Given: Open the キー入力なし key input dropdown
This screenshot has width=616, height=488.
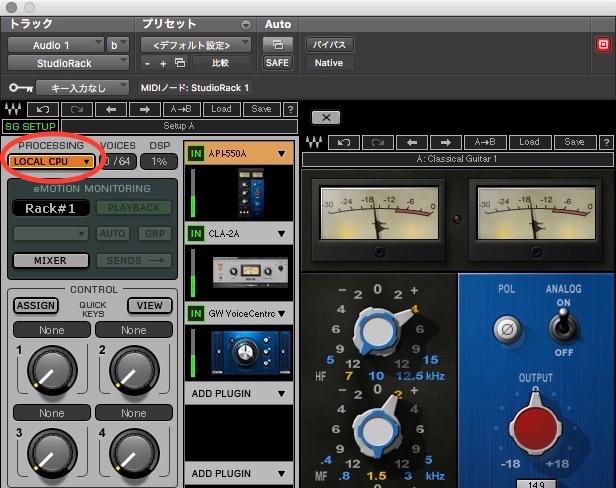Looking at the screenshot, I should coord(82,88).
